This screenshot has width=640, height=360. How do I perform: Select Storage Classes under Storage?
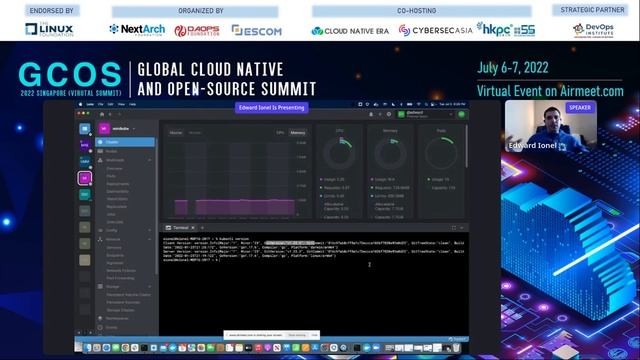tap(120, 310)
